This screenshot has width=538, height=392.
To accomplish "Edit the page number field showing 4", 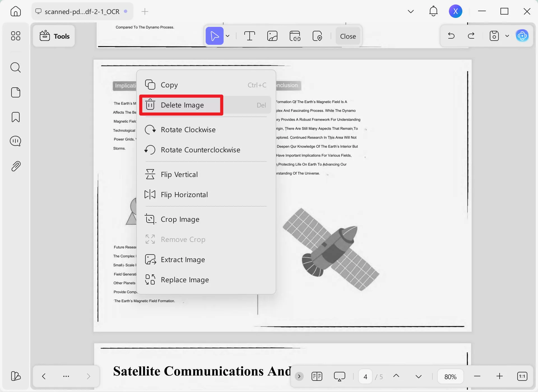I will [365, 376].
